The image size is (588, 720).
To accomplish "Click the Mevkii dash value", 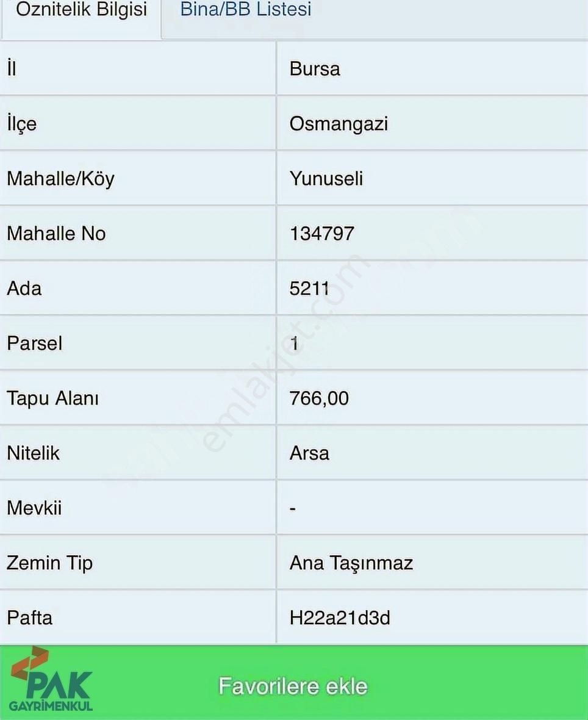I will pyautogui.click(x=293, y=509).
